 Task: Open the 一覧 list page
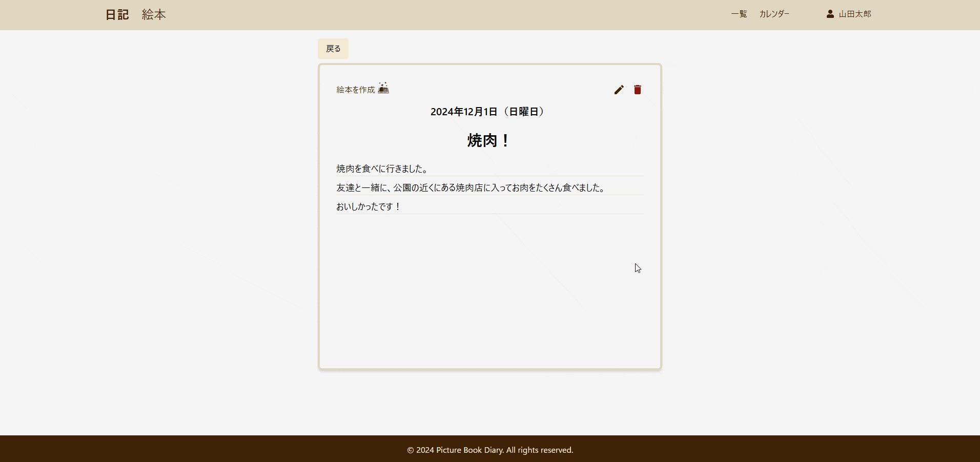pos(739,14)
